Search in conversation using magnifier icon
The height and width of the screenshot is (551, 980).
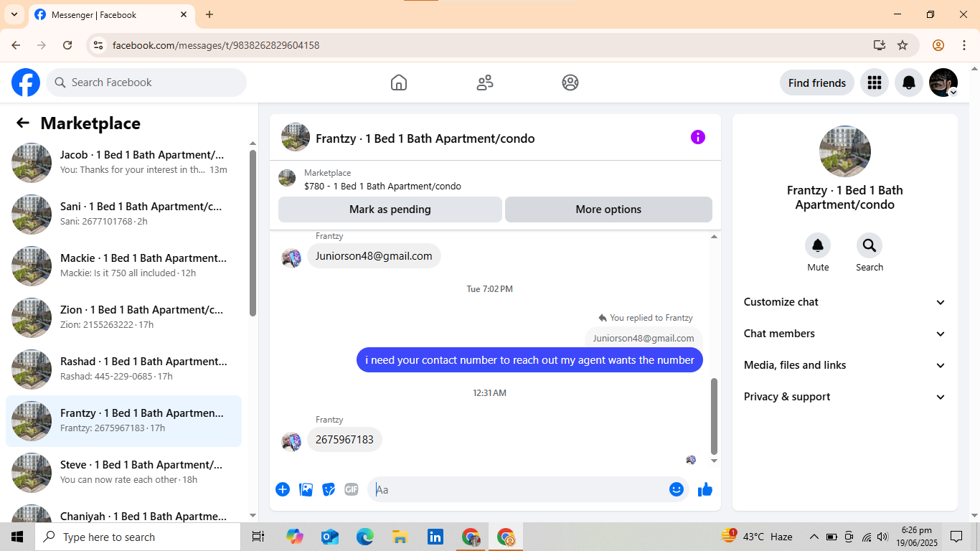point(870,246)
